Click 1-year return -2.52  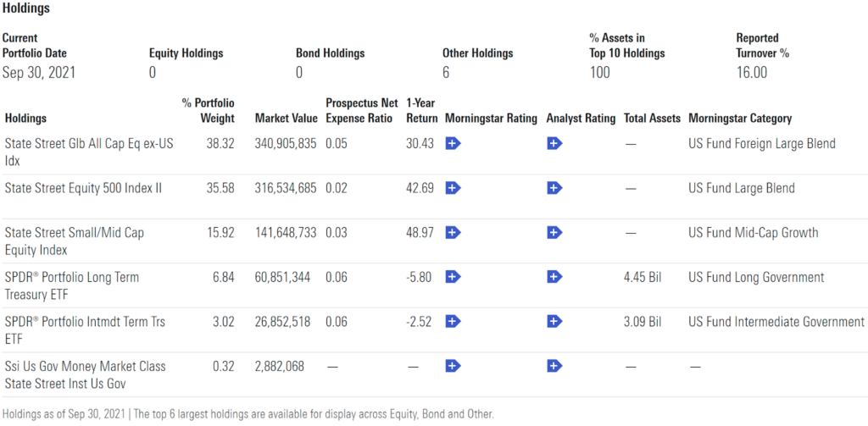tap(419, 321)
